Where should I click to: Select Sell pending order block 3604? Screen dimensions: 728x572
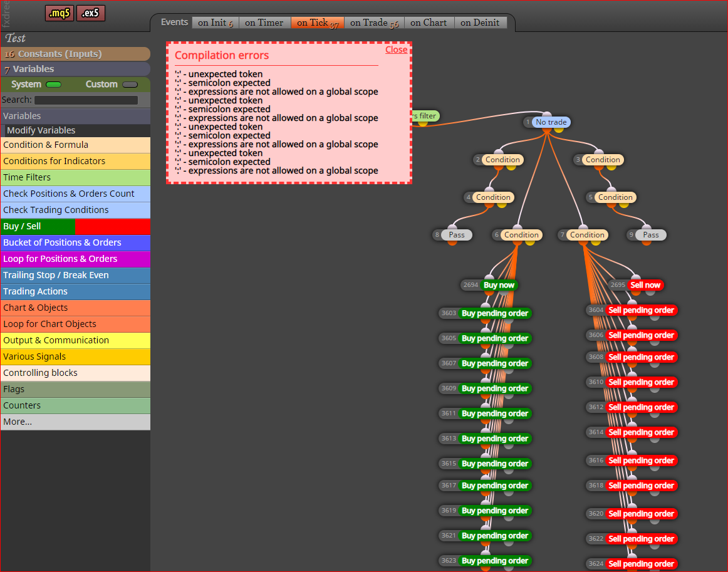641,310
